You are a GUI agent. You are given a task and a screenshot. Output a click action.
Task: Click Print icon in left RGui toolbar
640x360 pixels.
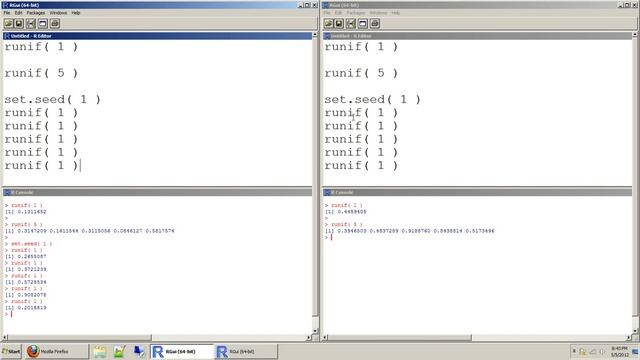[55, 23]
